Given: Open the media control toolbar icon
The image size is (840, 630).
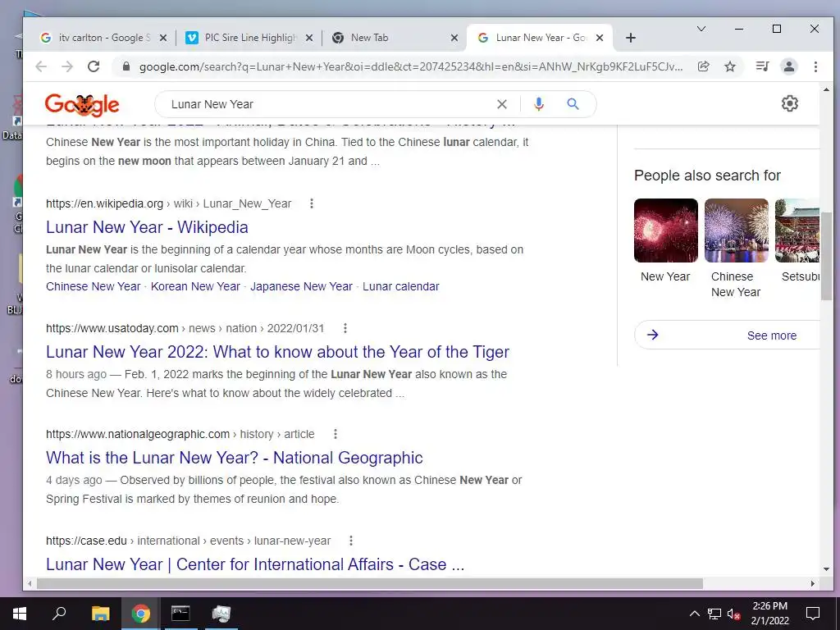Looking at the screenshot, I should (x=762, y=66).
